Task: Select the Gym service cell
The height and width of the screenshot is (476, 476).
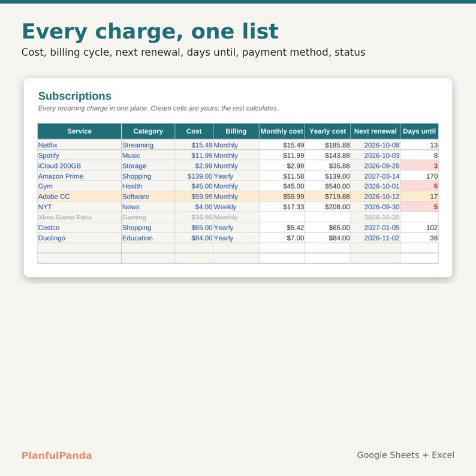Action: coord(80,186)
